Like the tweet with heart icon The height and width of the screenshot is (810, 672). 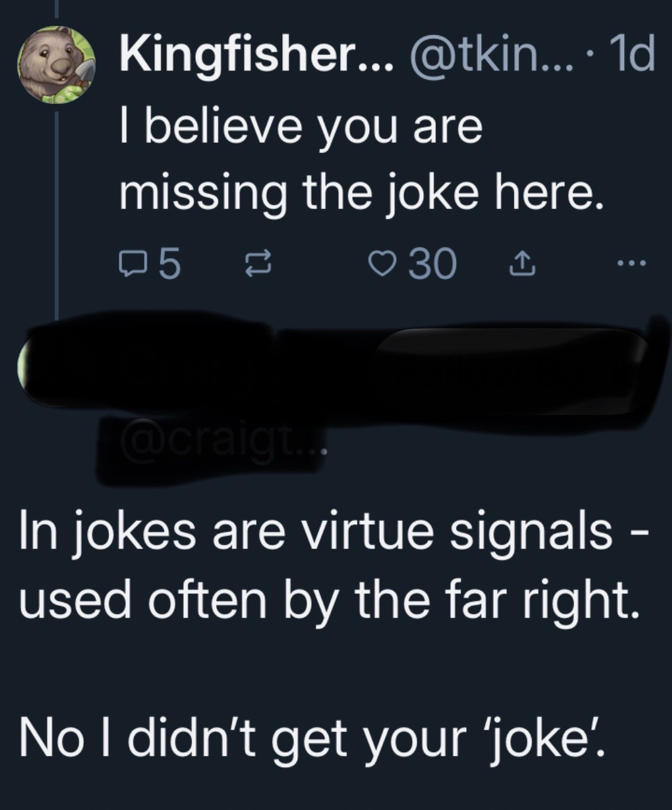click(x=384, y=264)
